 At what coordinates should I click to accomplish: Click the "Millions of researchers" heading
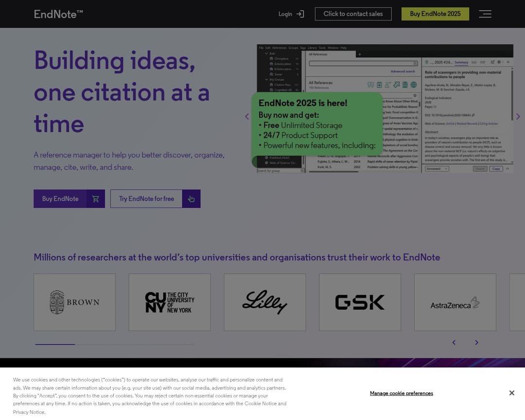237,257
